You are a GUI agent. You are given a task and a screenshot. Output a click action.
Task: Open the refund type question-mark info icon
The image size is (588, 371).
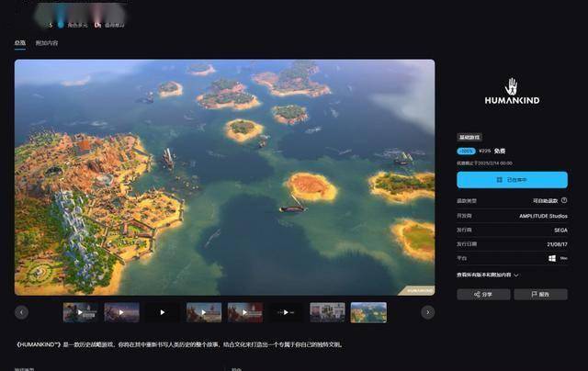tap(564, 200)
